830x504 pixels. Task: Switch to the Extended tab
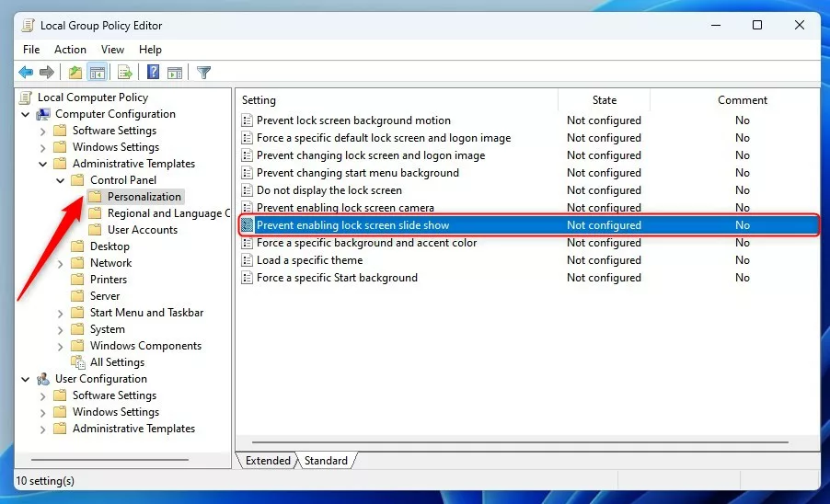point(268,461)
